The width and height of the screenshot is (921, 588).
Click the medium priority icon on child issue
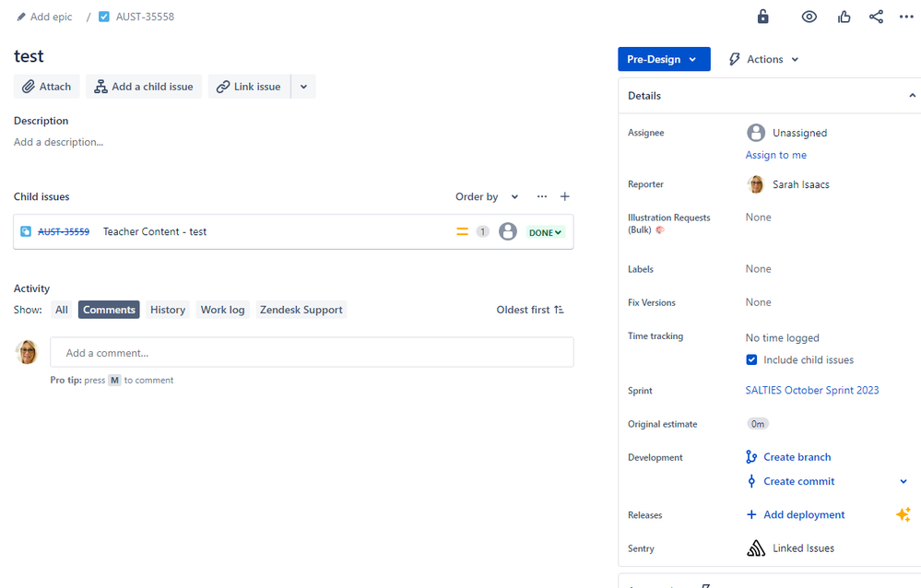tap(462, 232)
